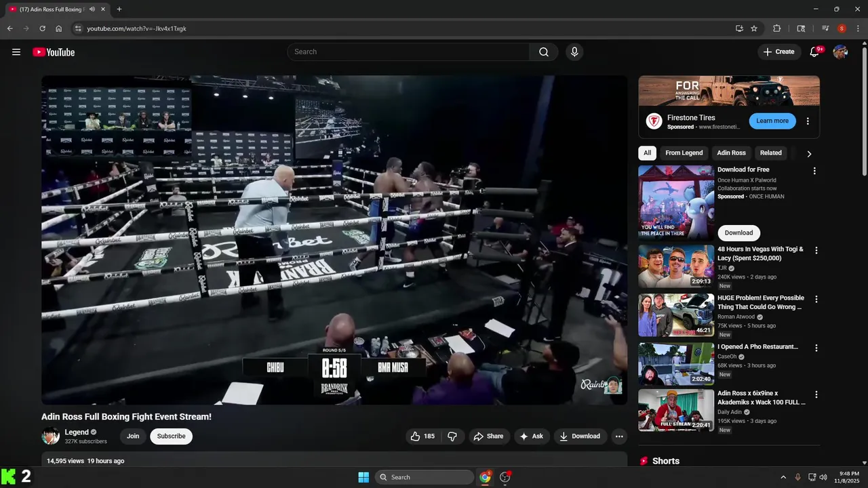Click video title Adin Ross Full Boxing Fight
868x488 pixels.
coord(126,417)
